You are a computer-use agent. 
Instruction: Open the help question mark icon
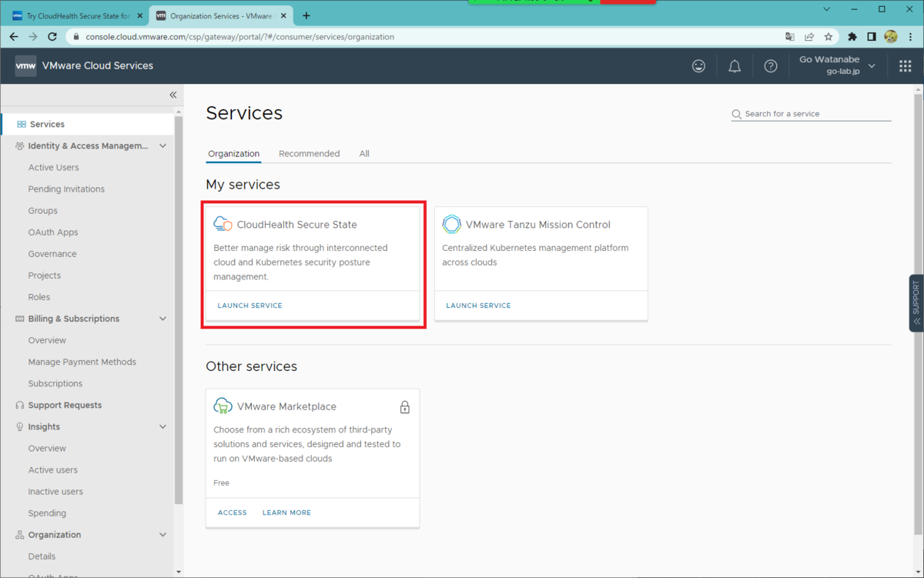click(x=771, y=66)
